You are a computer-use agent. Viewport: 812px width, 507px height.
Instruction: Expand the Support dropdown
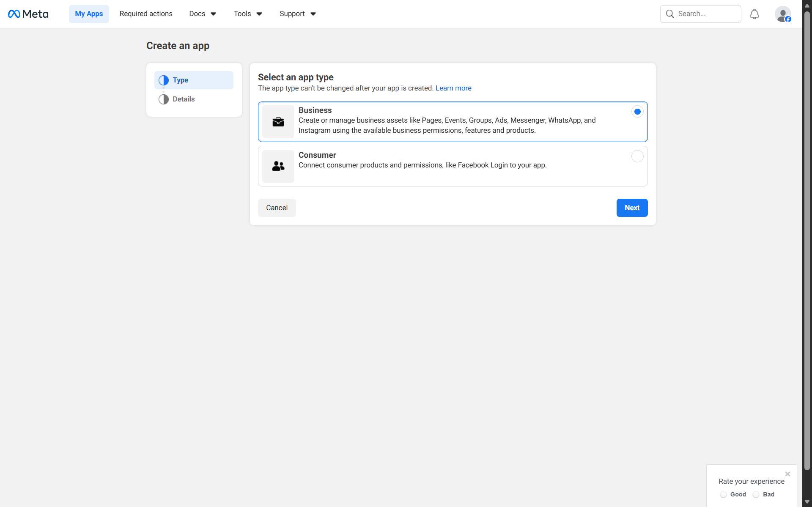click(x=298, y=14)
